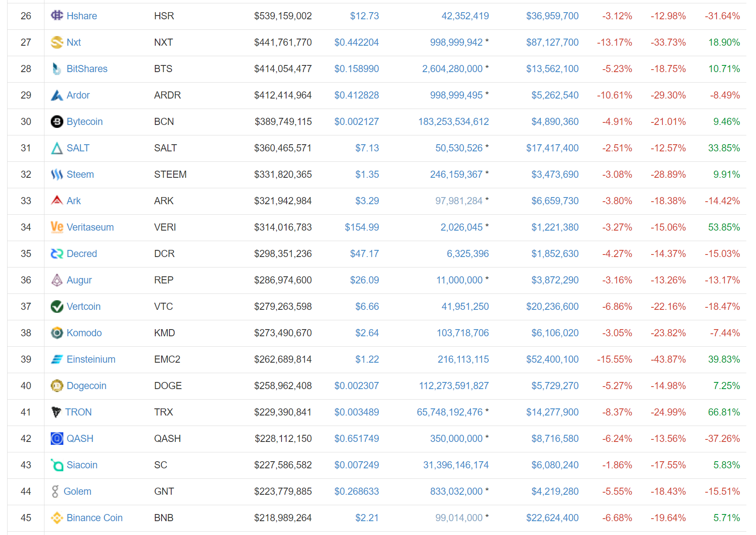This screenshot has height=535, width=756.
Task: Click the Decred price $47.17
Action: click(x=365, y=254)
